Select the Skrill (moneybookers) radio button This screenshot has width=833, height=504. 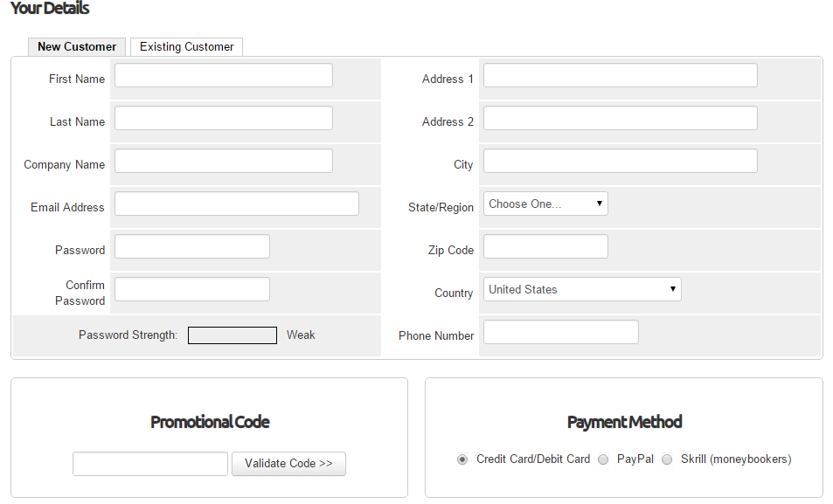pos(667,459)
